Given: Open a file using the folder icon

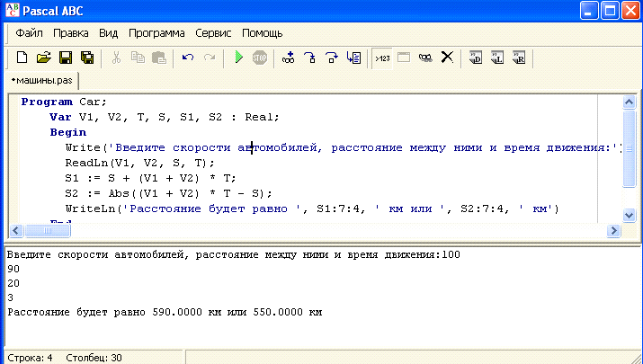Looking at the screenshot, I should click(x=44, y=58).
